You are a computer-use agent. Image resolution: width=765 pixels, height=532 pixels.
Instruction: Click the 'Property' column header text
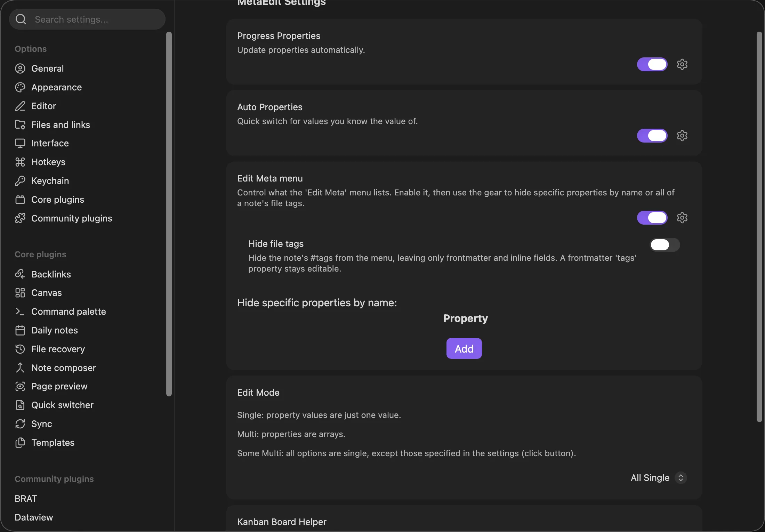tap(466, 319)
